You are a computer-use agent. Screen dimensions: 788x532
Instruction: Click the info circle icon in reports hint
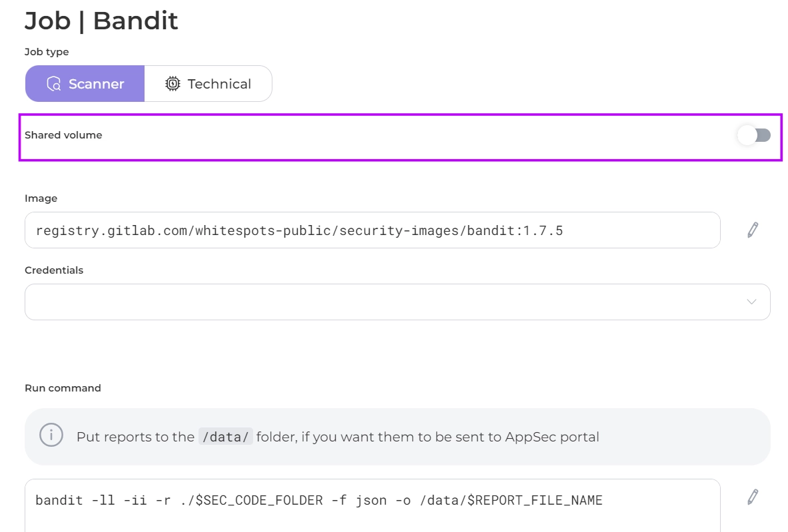pos(51,436)
